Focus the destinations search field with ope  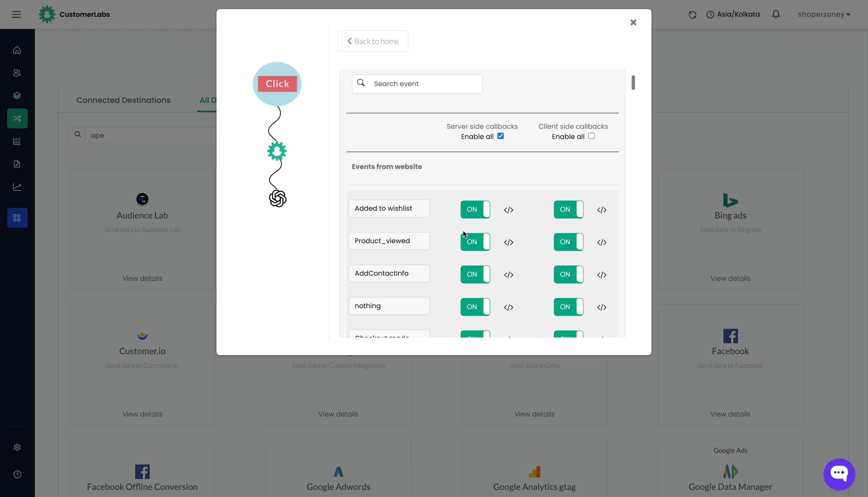point(150,136)
